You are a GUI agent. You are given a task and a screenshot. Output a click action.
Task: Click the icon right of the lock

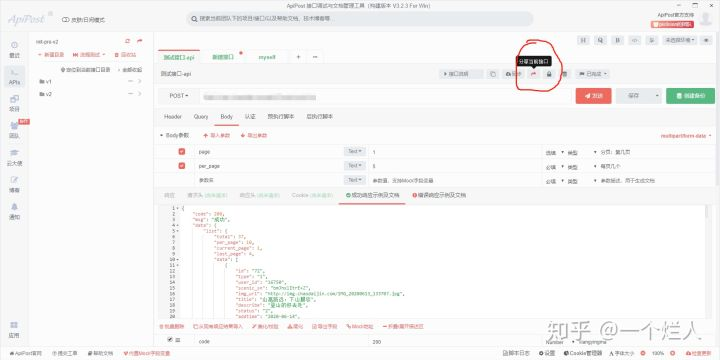click(565, 74)
